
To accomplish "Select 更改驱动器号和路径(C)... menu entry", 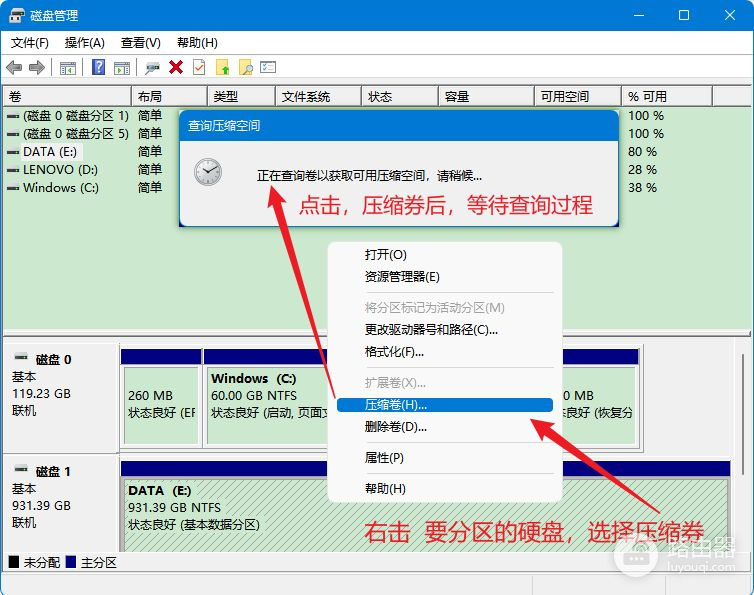I will click(445, 330).
